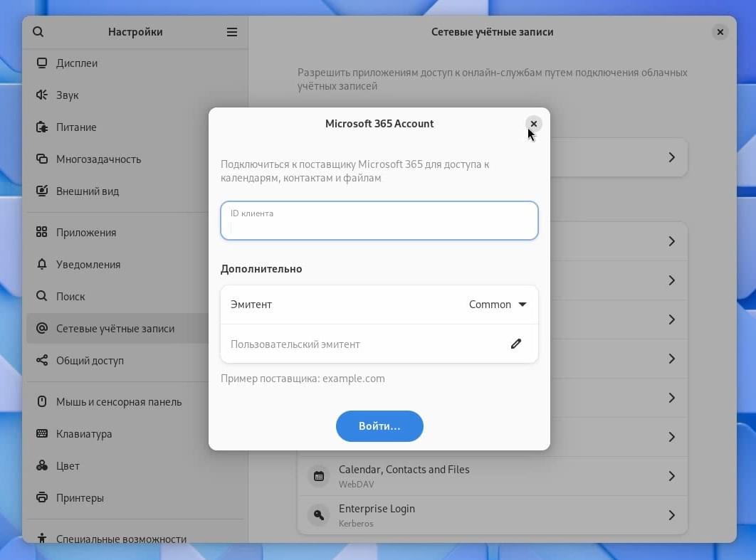Viewport: 756px width, 560px height.
Task: Expand the Enterprise Login chevron
Action: (x=671, y=515)
